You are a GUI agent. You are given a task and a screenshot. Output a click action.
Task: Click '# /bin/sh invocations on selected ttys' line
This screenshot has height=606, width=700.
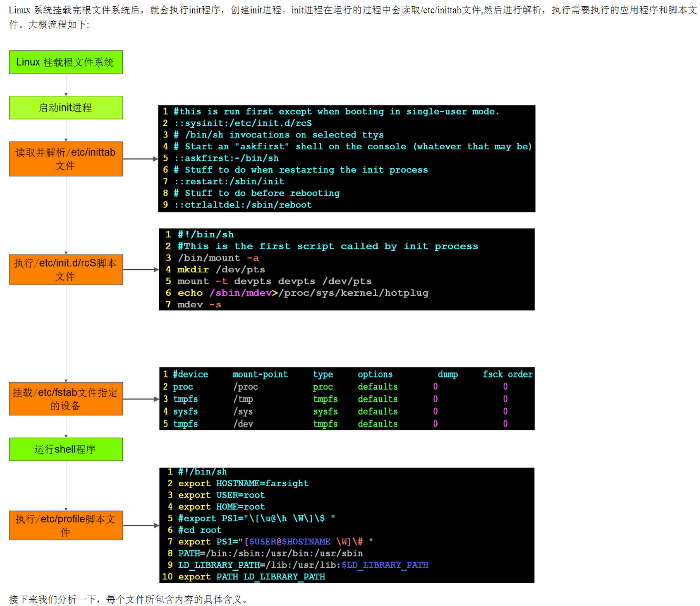pyautogui.click(x=279, y=135)
